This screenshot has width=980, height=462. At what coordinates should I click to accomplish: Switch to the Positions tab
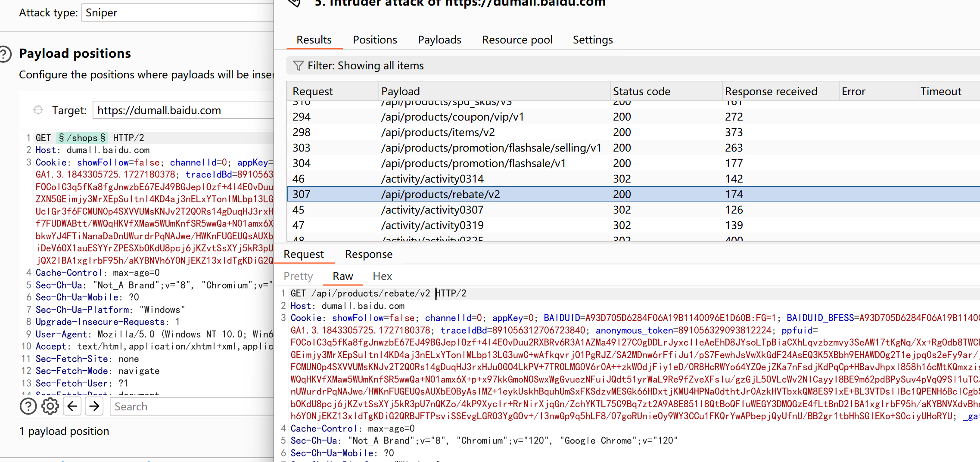click(375, 40)
